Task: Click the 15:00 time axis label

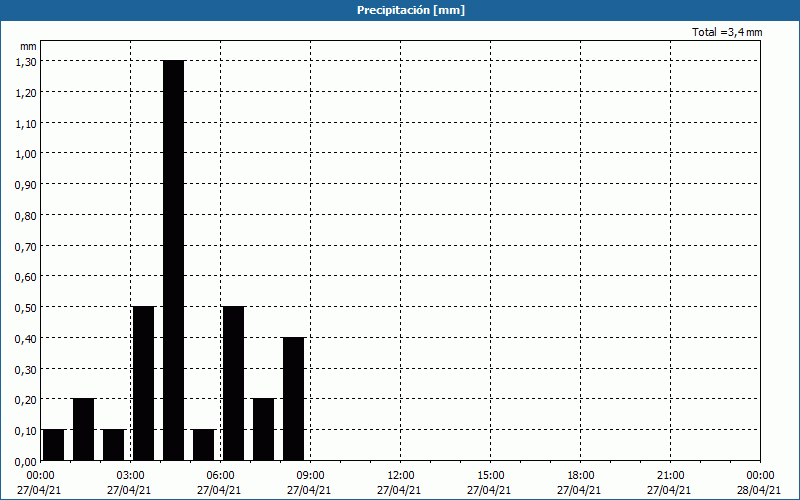Action: pyautogui.click(x=491, y=476)
